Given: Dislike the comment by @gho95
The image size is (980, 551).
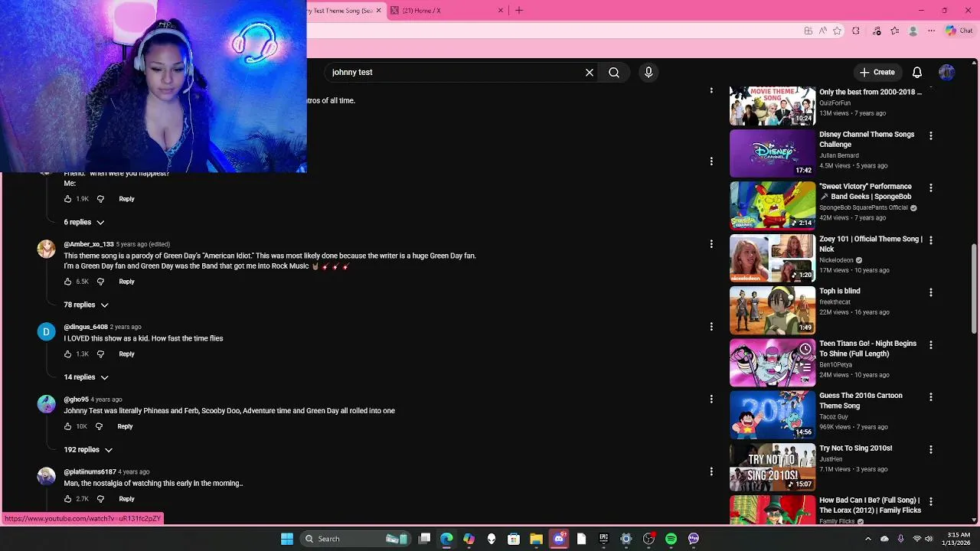Looking at the screenshot, I should tap(99, 426).
